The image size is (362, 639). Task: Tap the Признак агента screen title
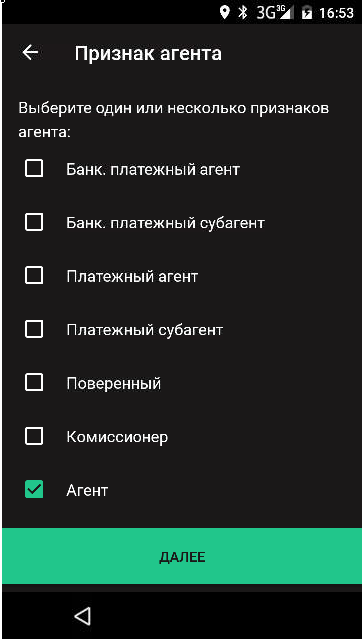148,54
